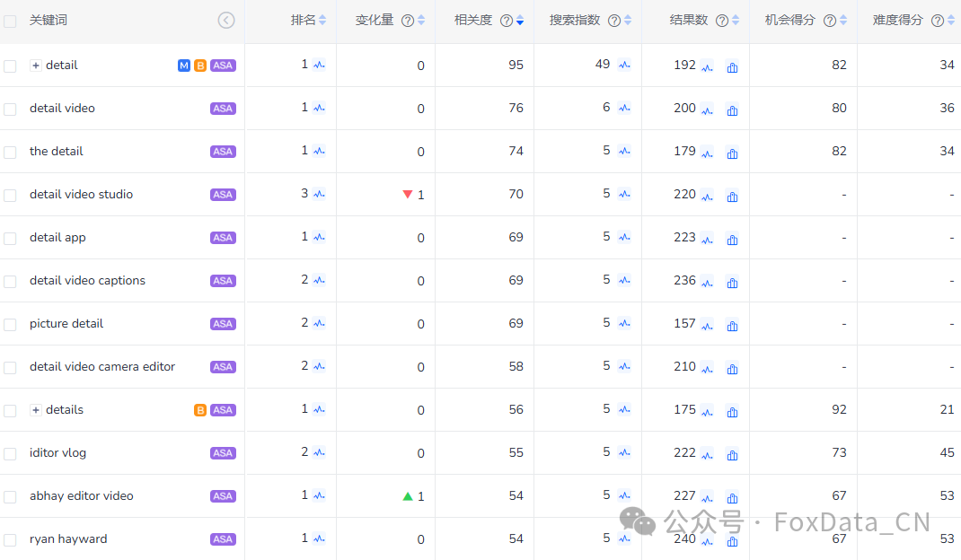The height and width of the screenshot is (560, 961).
Task: Click the ASA badge on 'detail video'
Action: (222, 108)
